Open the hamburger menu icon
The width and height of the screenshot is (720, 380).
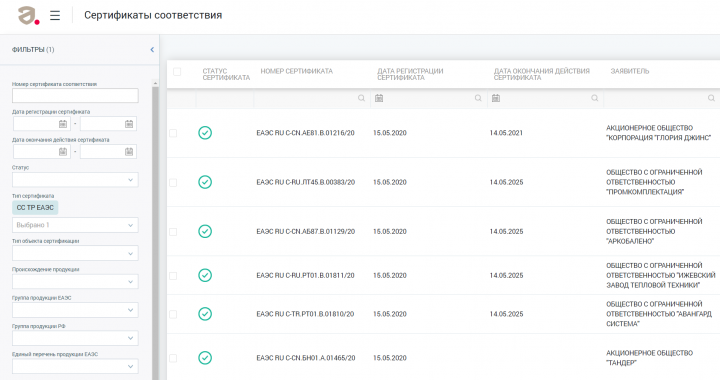(55, 16)
